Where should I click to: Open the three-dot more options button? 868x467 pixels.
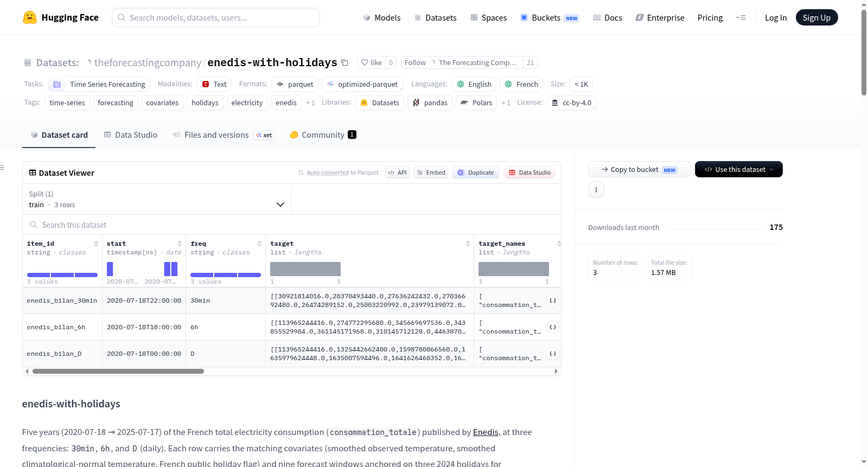596,190
